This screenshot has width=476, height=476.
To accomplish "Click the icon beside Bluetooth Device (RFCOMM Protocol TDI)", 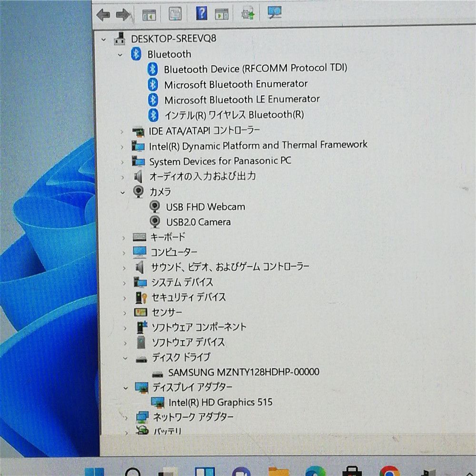I will (153, 69).
